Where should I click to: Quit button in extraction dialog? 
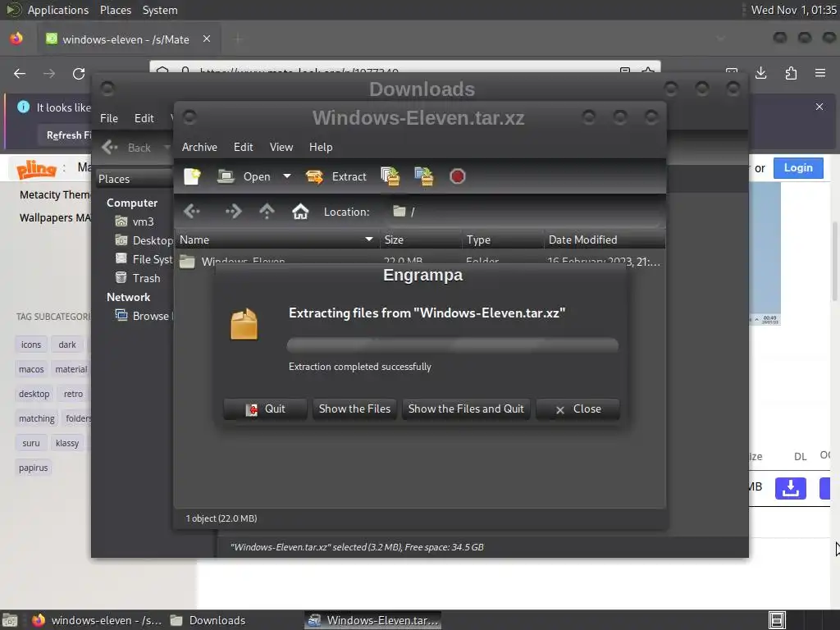tap(265, 409)
